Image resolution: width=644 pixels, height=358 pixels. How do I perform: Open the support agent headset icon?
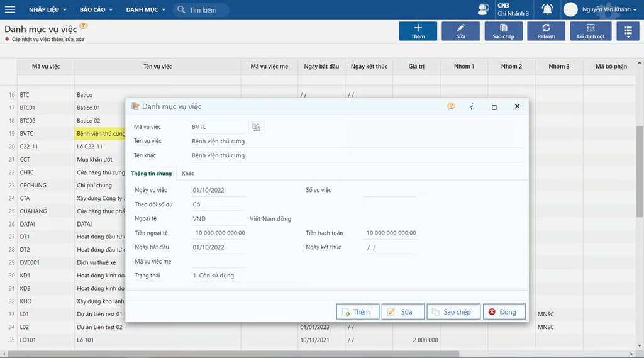(x=484, y=9)
